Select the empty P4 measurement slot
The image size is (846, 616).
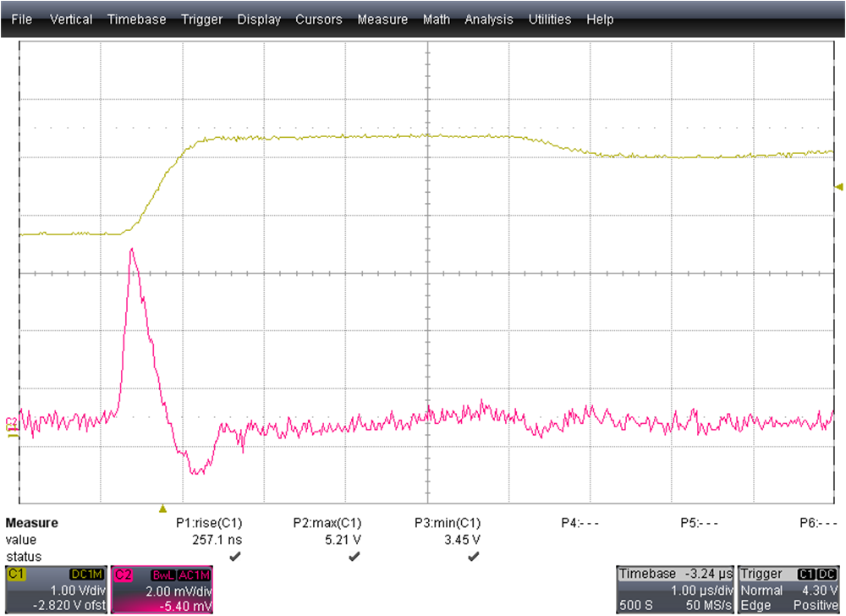point(580,523)
